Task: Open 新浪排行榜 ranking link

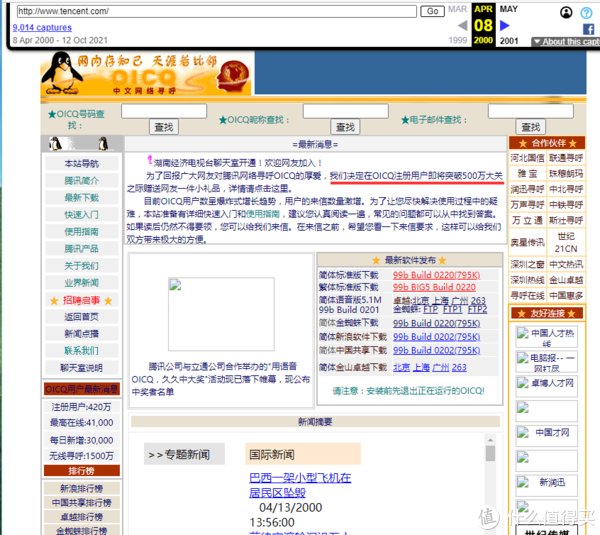Action: pyautogui.click(x=82, y=488)
